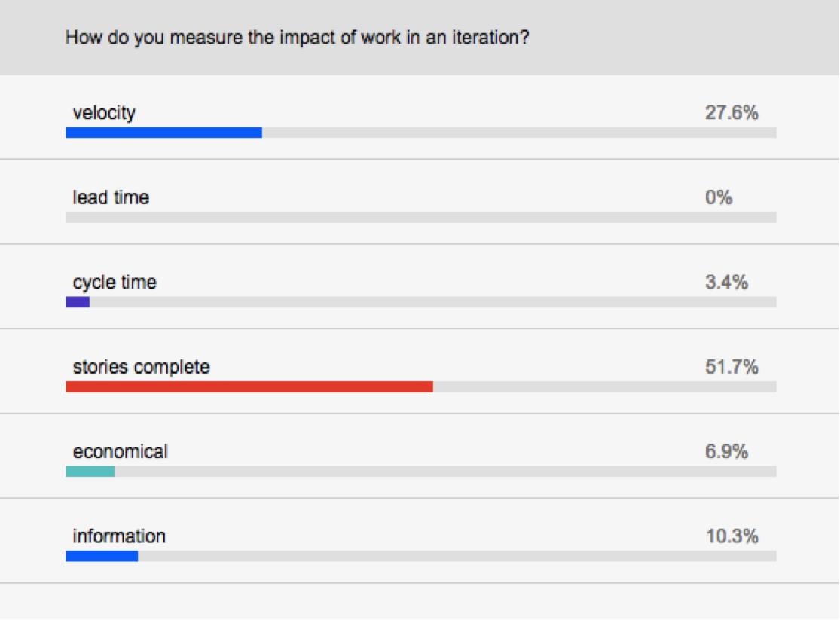840x620 pixels.
Task: Click the 0% result for lead time
Action: tap(719, 198)
